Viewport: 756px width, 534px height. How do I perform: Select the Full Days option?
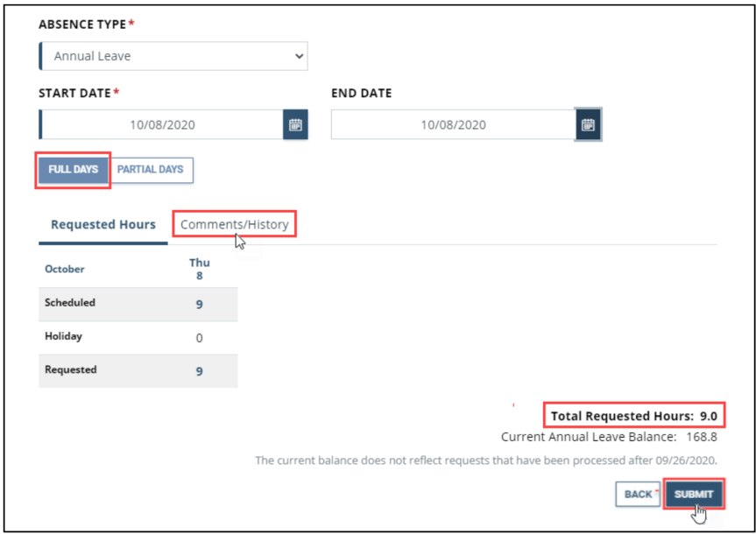coord(73,170)
